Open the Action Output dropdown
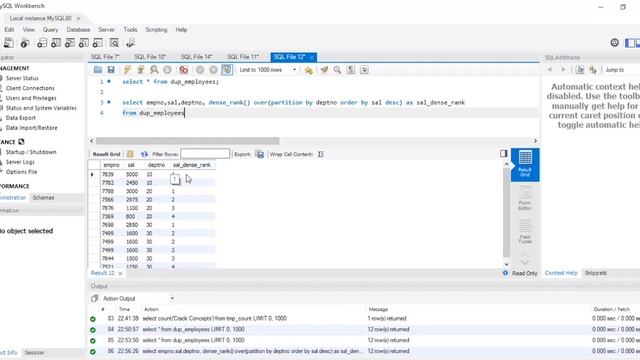The image size is (640, 360). (138, 298)
